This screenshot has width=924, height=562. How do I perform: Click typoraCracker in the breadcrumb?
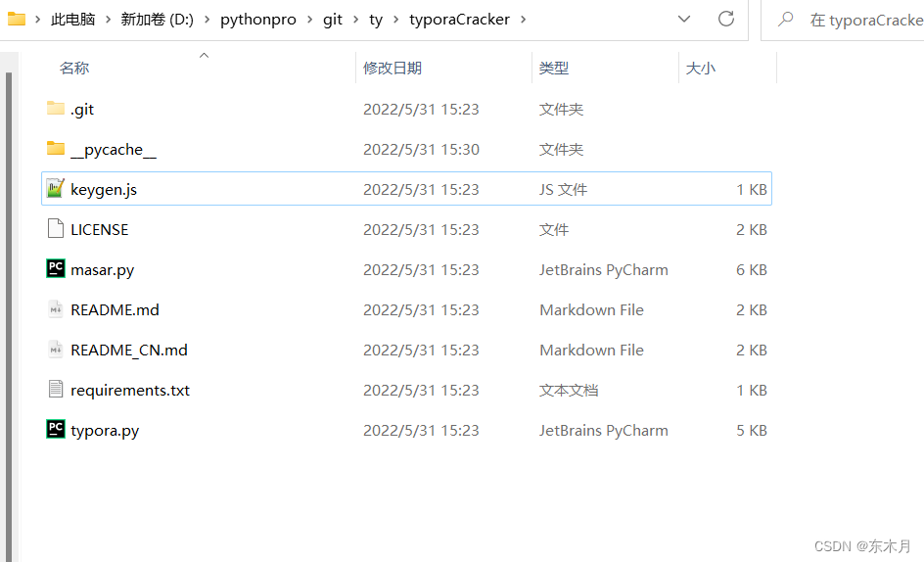[x=460, y=20]
